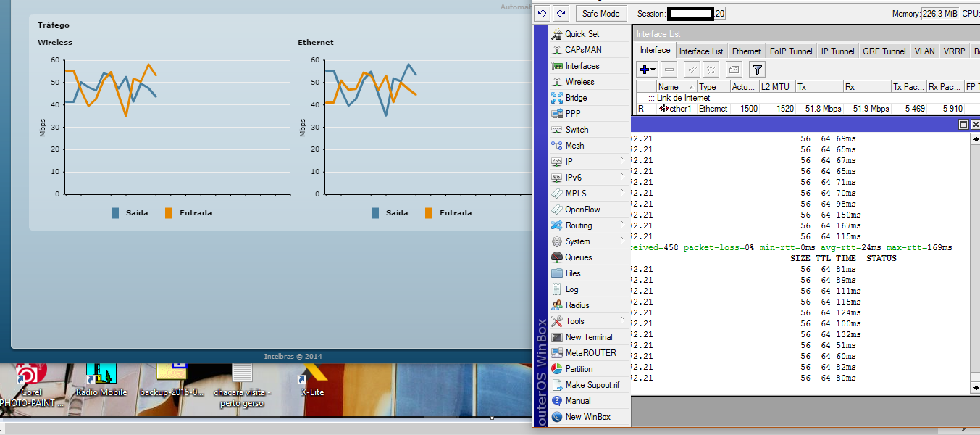Open the Switch menu entry
The height and width of the screenshot is (435, 980).
[x=577, y=130]
